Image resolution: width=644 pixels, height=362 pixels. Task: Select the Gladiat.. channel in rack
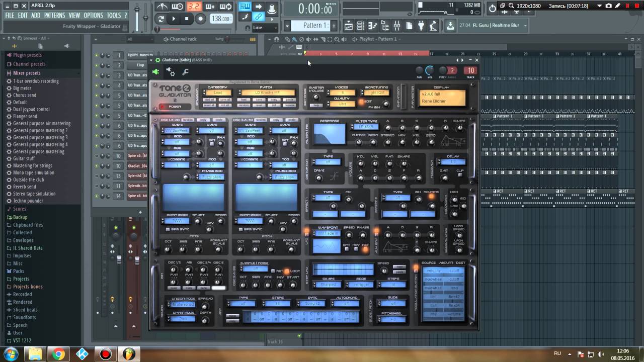pyautogui.click(x=137, y=166)
